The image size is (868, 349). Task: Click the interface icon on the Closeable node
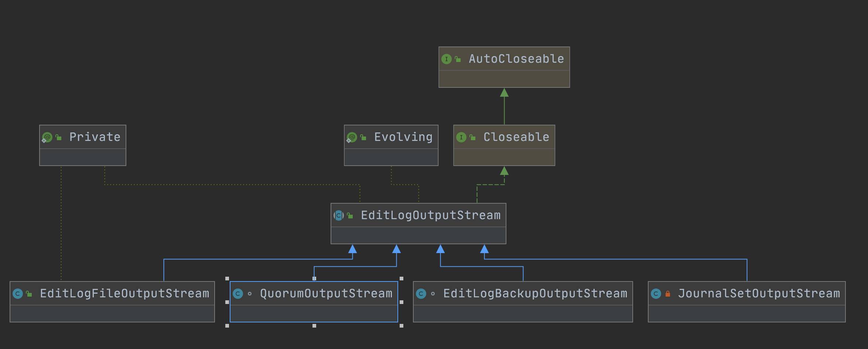[x=462, y=137]
